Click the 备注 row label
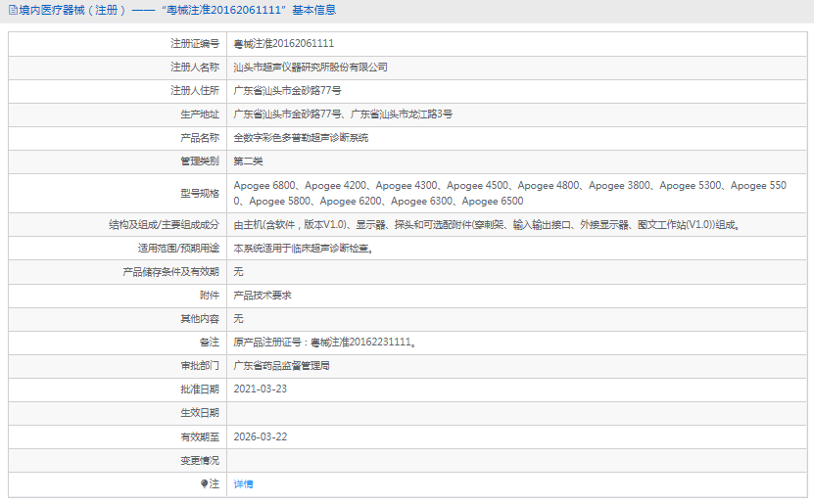 click(210, 343)
